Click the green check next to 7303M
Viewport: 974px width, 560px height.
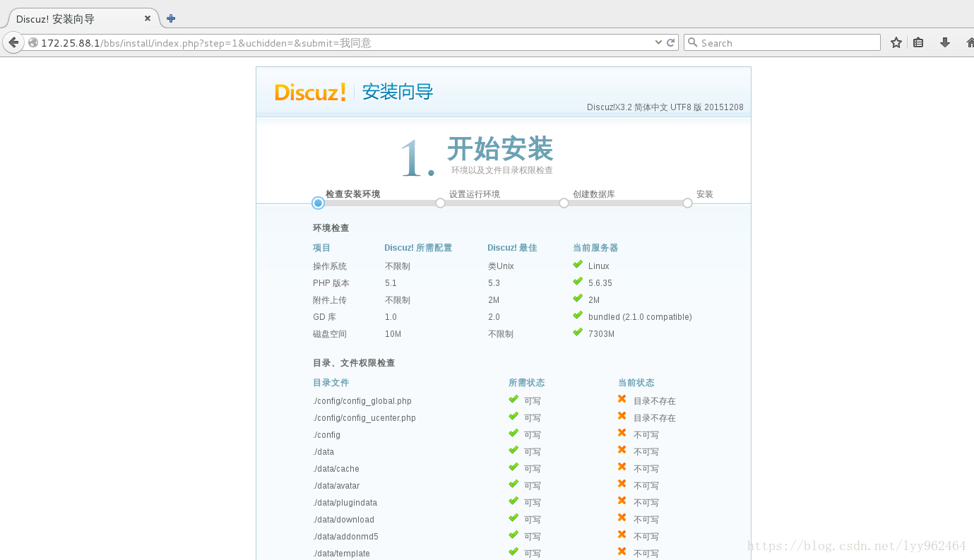578,333
